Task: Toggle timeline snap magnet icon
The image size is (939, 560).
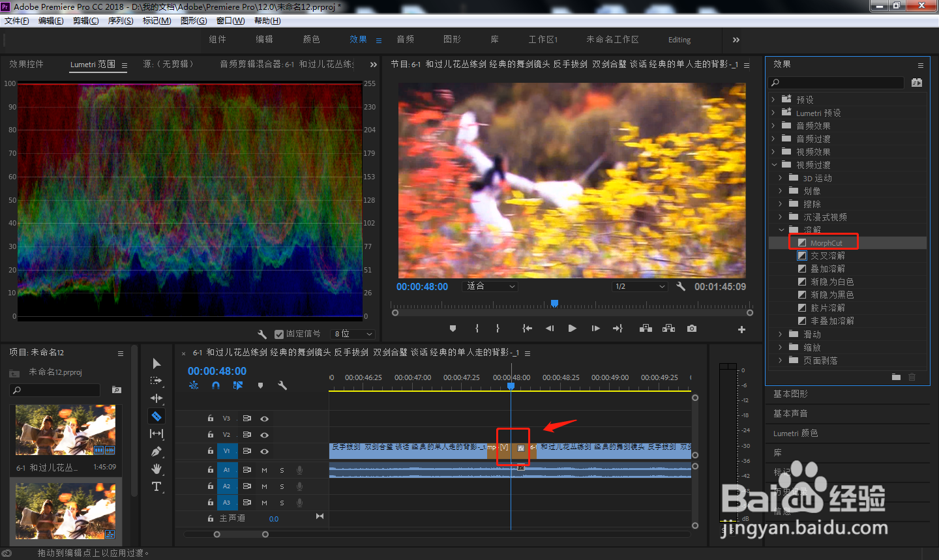Action: 216,385
